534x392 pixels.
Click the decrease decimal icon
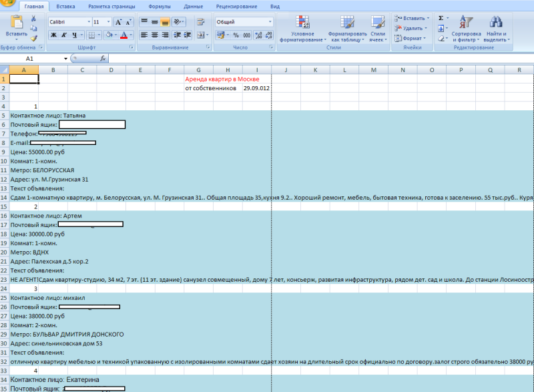pos(268,35)
